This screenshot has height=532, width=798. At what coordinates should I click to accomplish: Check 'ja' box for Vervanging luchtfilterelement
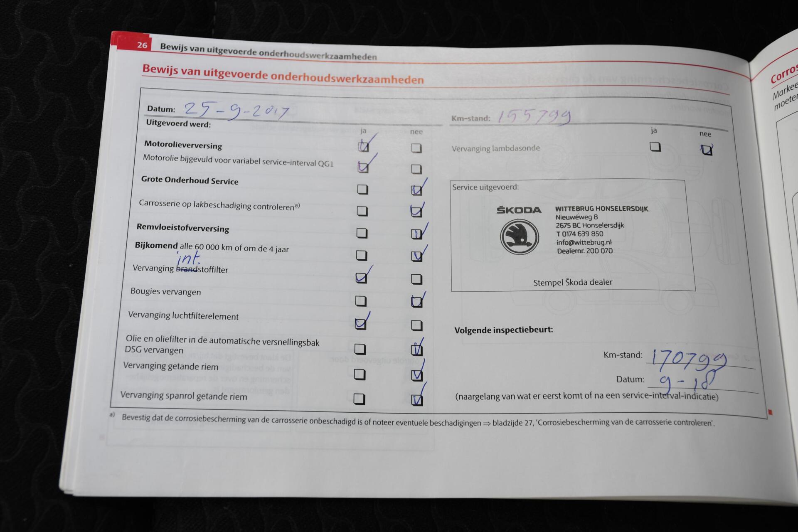tap(360, 323)
